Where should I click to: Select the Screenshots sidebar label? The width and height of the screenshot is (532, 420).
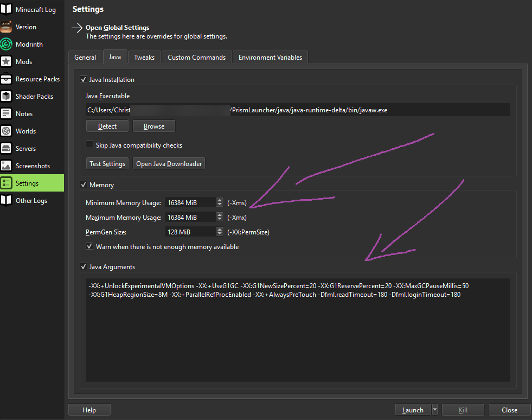pos(33,166)
